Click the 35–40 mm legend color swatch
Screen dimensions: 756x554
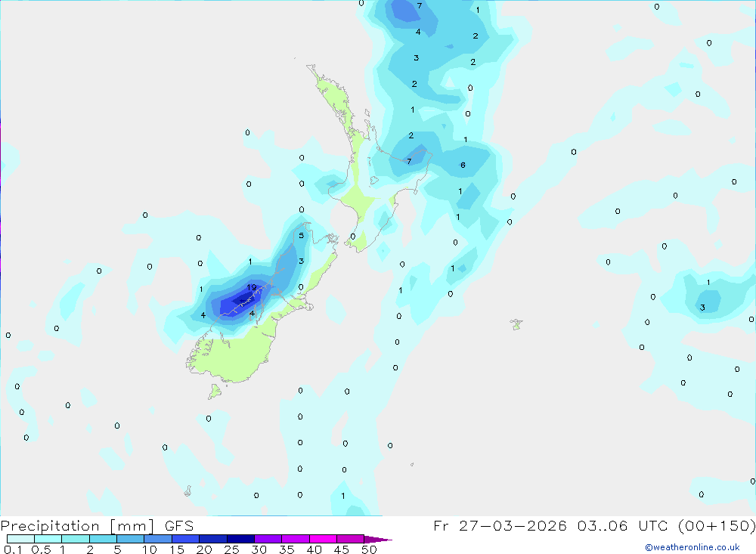[x=296, y=539]
